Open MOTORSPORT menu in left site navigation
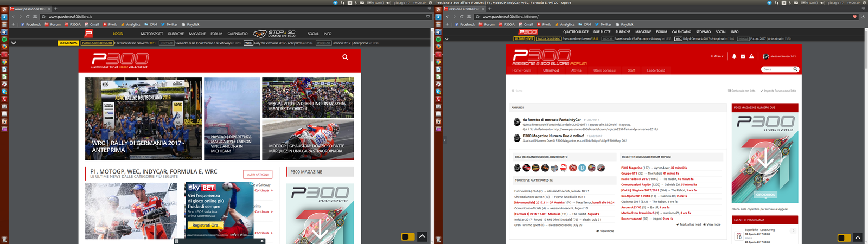The image size is (868, 244). [x=152, y=34]
